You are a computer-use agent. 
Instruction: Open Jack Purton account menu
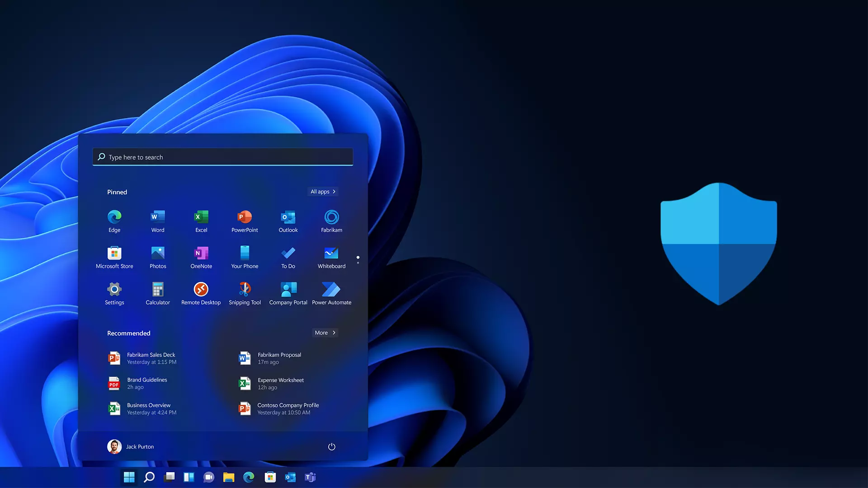pos(131,446)
